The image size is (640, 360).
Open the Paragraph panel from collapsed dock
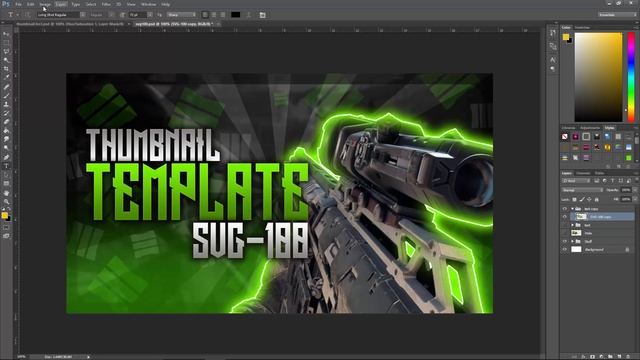[553, 69]
